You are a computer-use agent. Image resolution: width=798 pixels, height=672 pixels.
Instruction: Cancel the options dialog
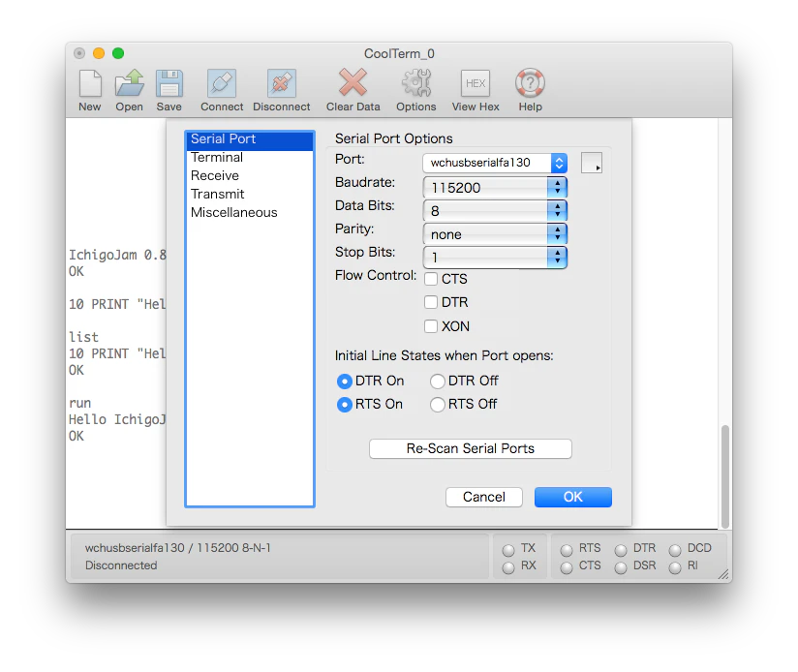tap(484, 497)
